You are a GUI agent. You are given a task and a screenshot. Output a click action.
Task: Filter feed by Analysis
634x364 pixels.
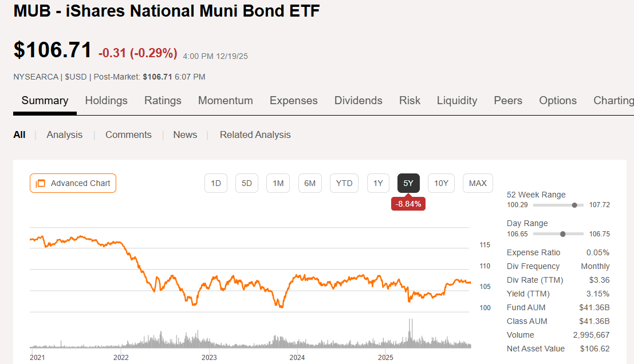64,135
